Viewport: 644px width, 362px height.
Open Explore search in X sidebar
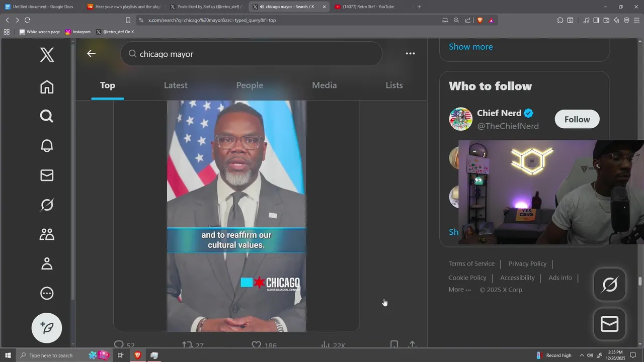47,116
